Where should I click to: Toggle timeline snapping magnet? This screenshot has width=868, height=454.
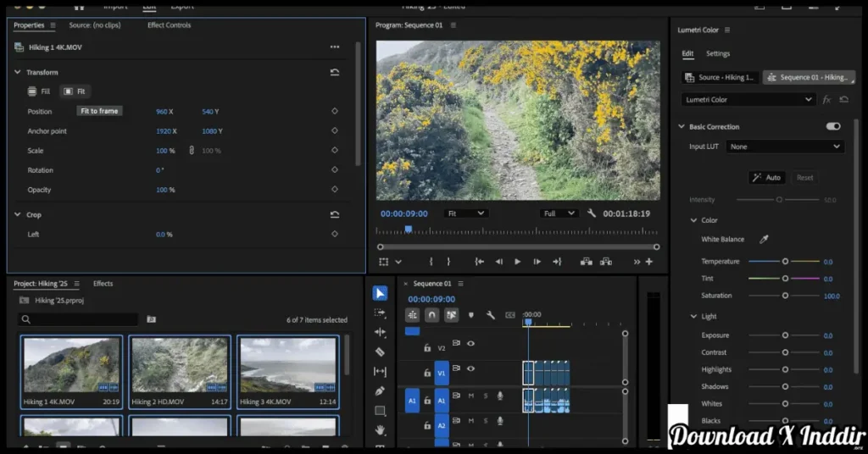431,314
